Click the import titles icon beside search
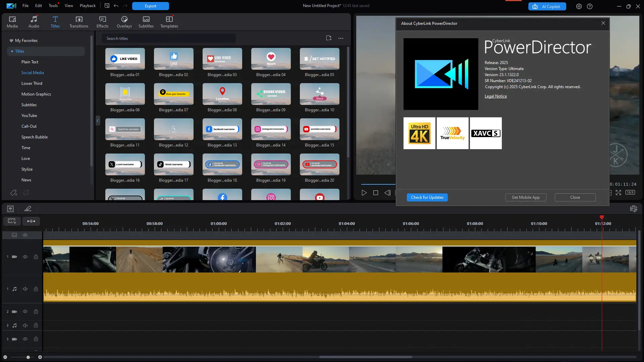 point(329,38)
